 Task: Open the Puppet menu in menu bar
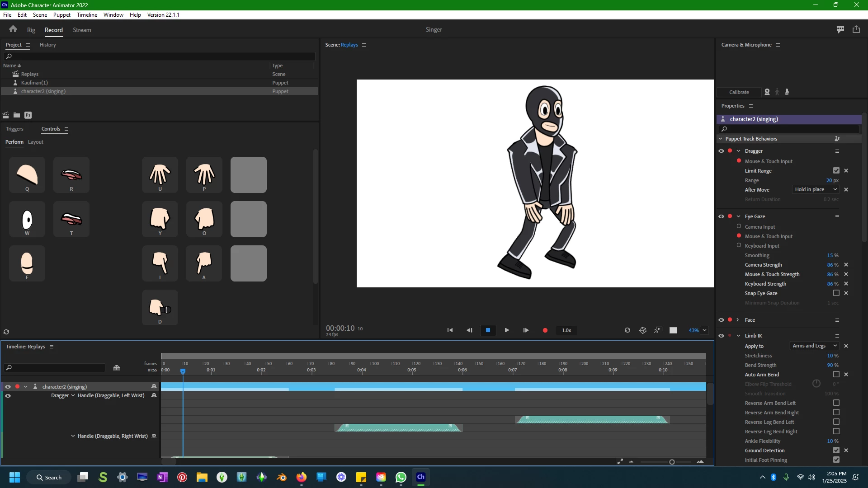tap(61, 14)
